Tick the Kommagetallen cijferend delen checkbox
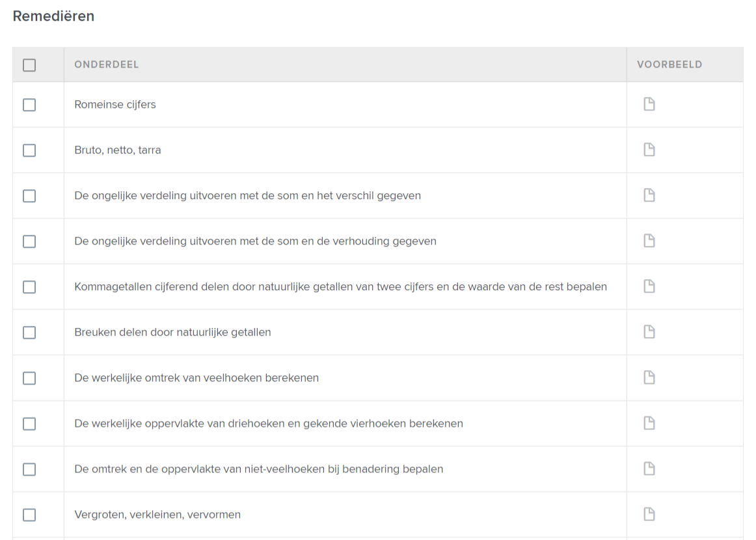The image size is (756, 540). click(29, 287)
